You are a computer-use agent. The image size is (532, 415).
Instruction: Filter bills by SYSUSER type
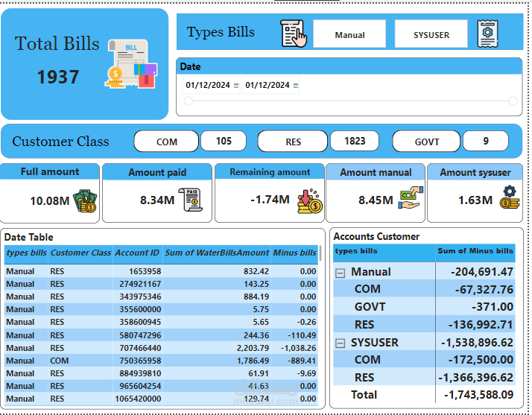point(431,34)
